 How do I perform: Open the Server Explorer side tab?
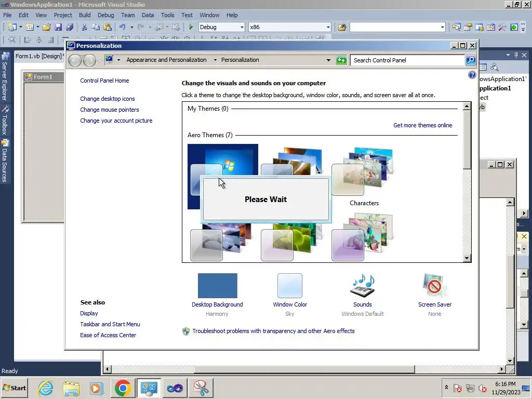click(x=5, y=77)
